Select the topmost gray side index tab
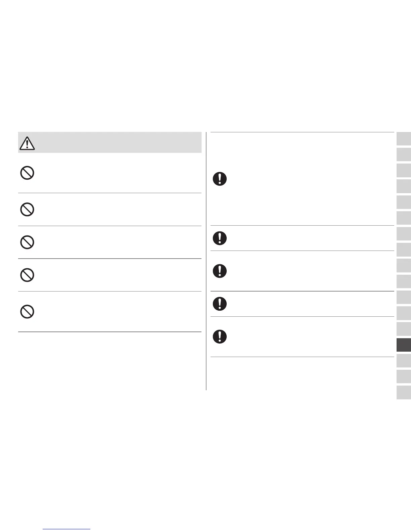The height and width of the screenshot is (532, 411). click(404, 139)
